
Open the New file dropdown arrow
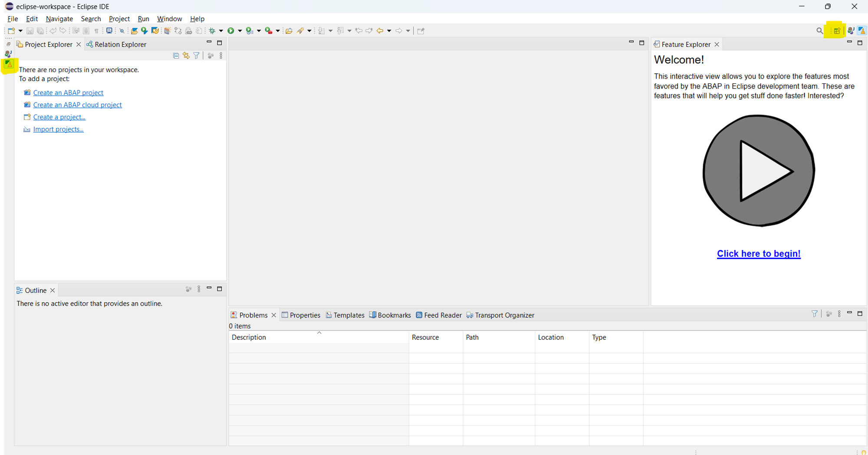[20, 31]
